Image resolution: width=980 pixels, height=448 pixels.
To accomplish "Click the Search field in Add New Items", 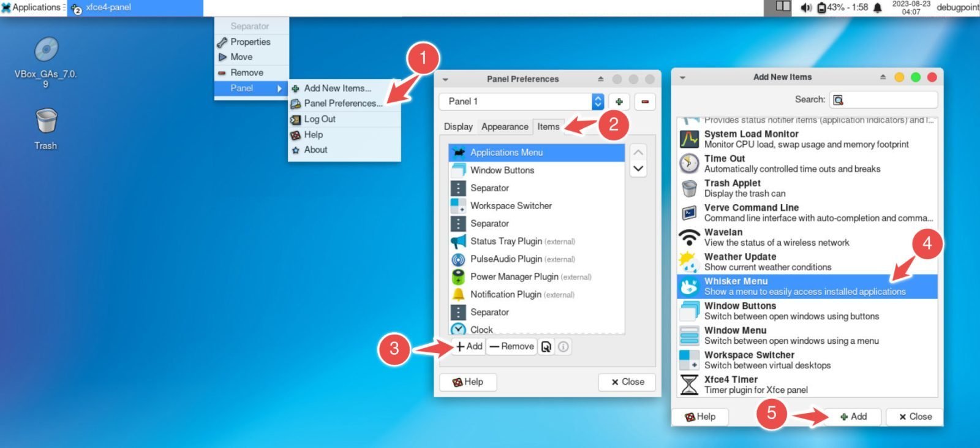I will coord(883,100).
